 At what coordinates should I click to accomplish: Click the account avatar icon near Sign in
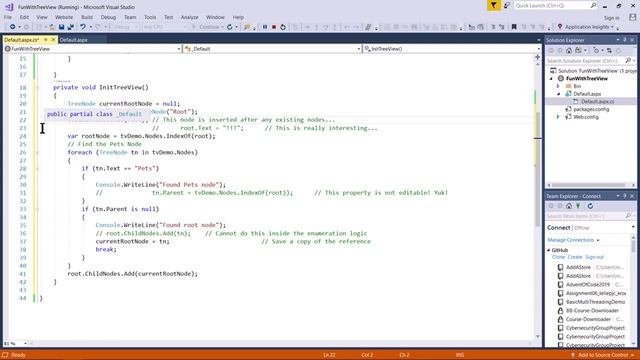coord(632,17)
